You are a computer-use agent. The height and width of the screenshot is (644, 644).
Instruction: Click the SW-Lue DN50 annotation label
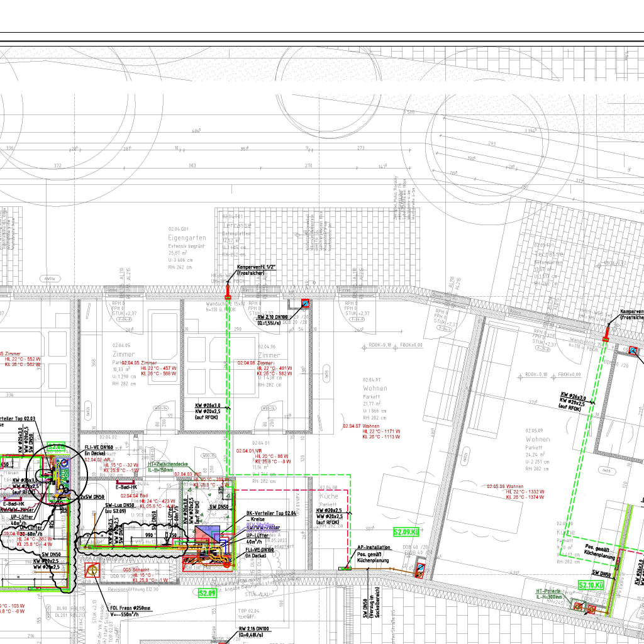tap(119, 505)
